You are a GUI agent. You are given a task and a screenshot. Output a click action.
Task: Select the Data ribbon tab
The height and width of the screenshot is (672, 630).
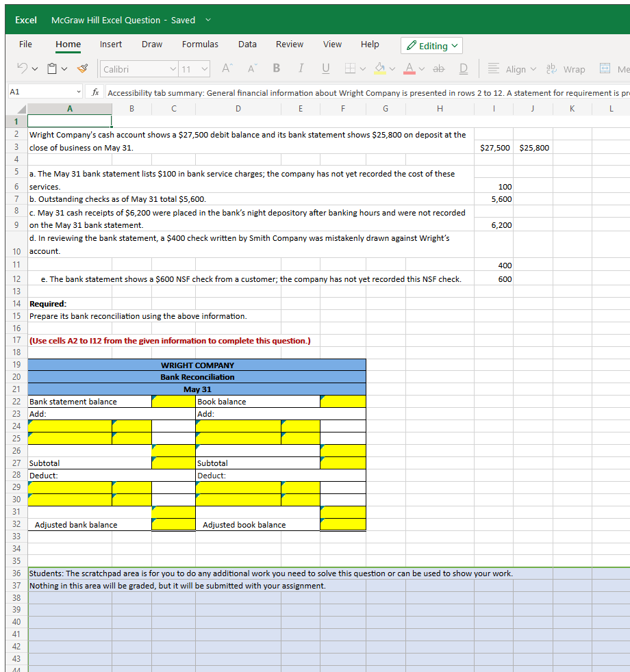247,44
